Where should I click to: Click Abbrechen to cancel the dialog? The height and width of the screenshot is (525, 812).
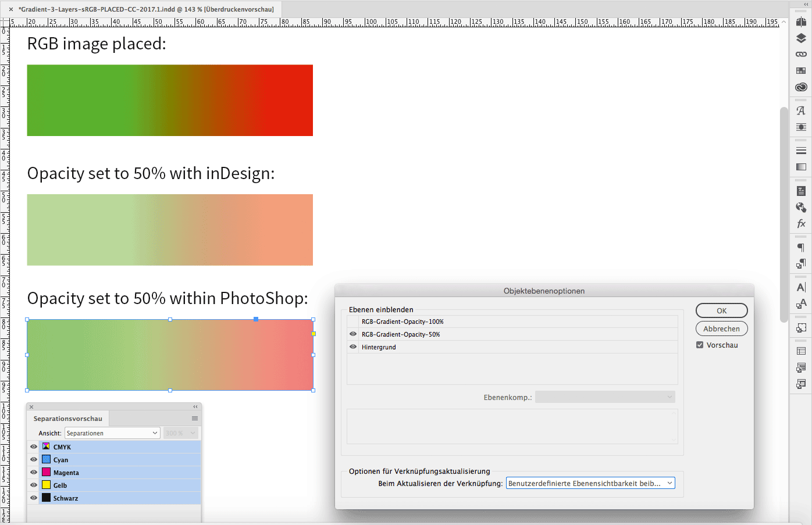coord(722,328)
